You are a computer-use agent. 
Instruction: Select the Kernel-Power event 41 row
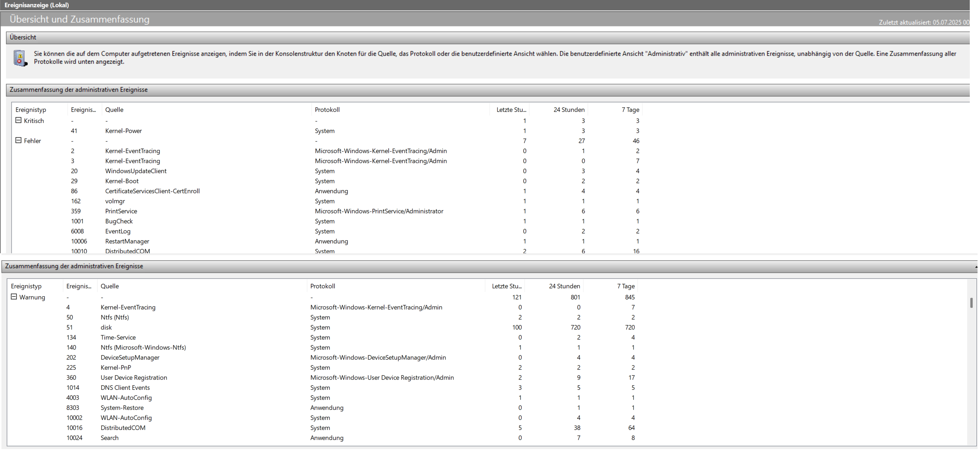coord(123,131)
